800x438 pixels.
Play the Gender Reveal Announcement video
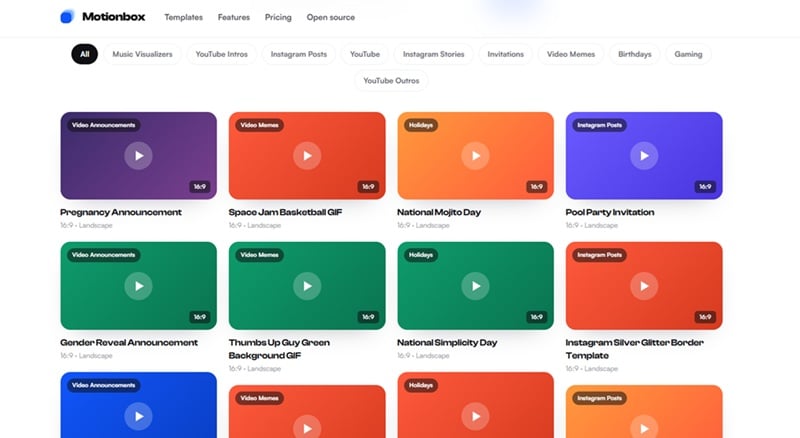pos(138,286)
